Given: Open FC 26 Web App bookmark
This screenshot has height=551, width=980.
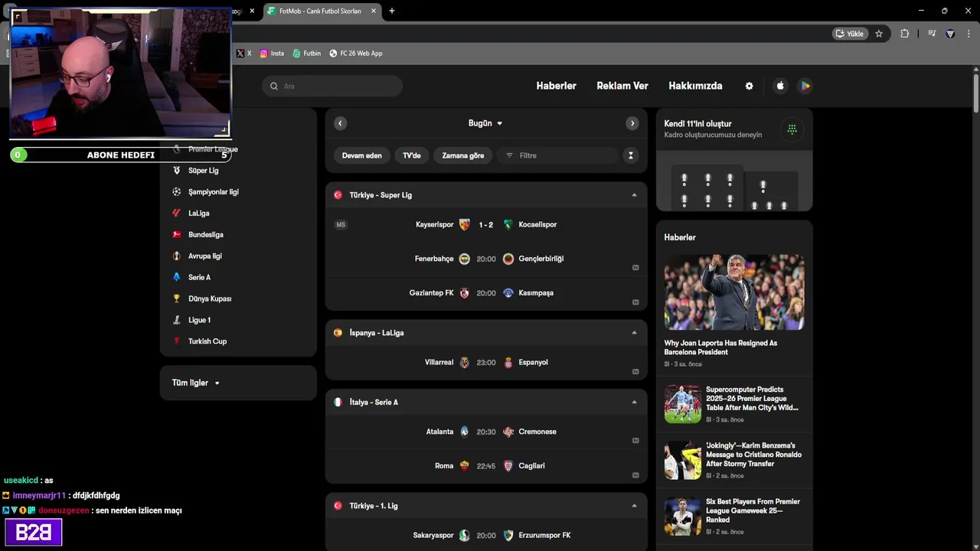Looking at the screenshot, I should pos(355,54).
